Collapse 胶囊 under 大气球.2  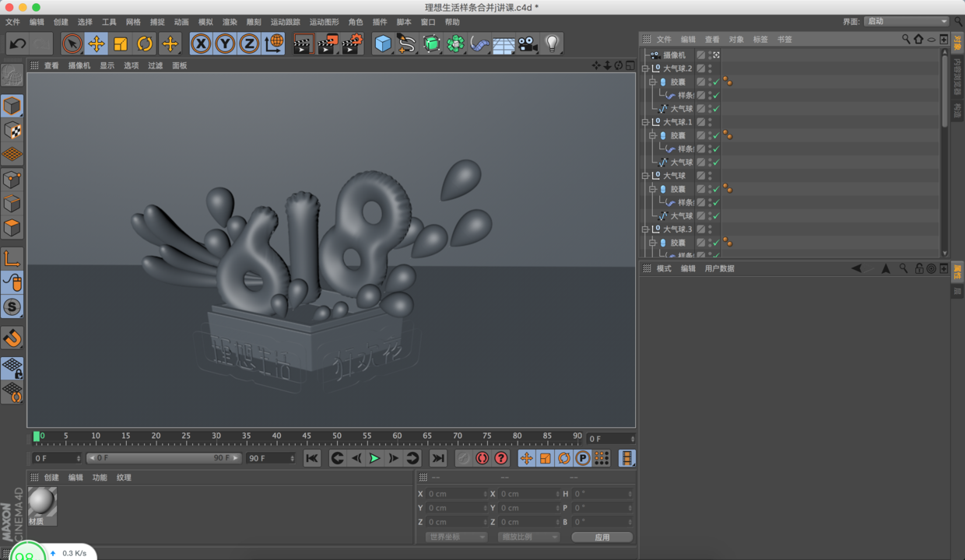[653, 82]
